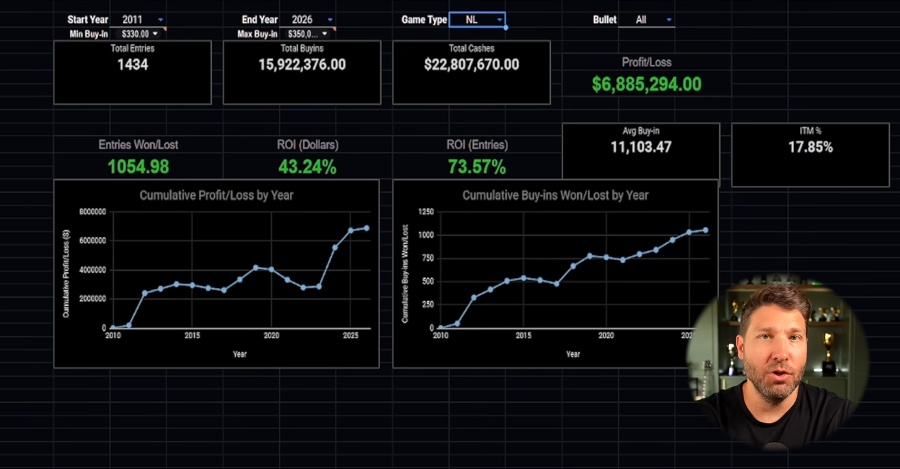Viewport: 900px width, 469px height.
Task: Click the final data point of the Profit/Loss chart
Action: [366, 228]
